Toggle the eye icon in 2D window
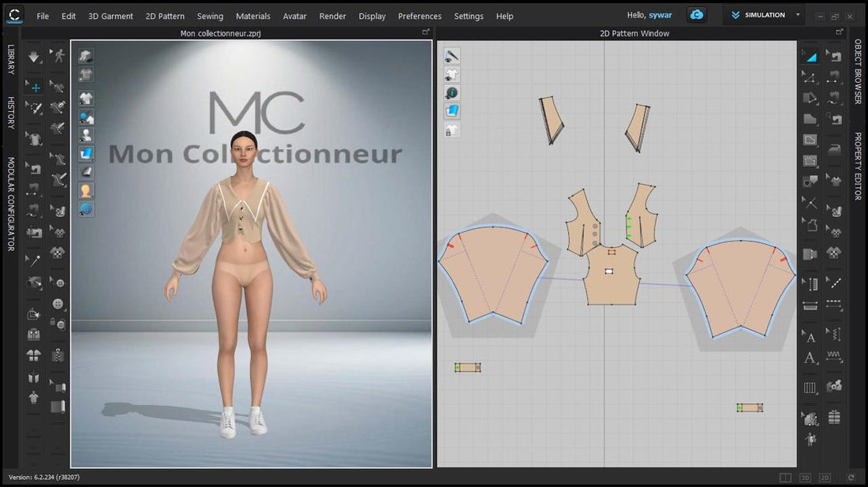Viewport: 868px width, 487px height. 451,56
